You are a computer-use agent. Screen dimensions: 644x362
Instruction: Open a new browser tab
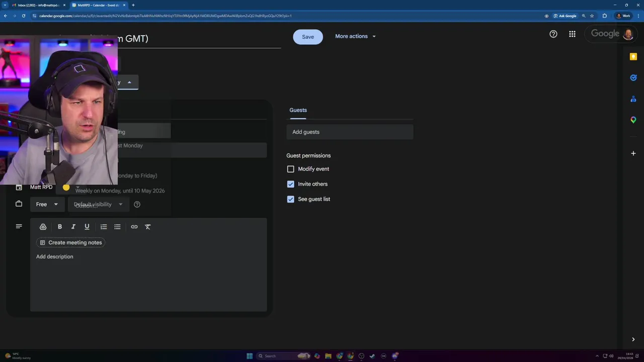point(133,5)
